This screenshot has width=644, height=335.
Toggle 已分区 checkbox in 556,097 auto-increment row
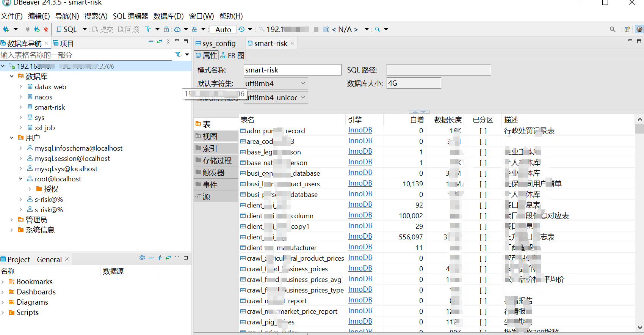point(483,237)
